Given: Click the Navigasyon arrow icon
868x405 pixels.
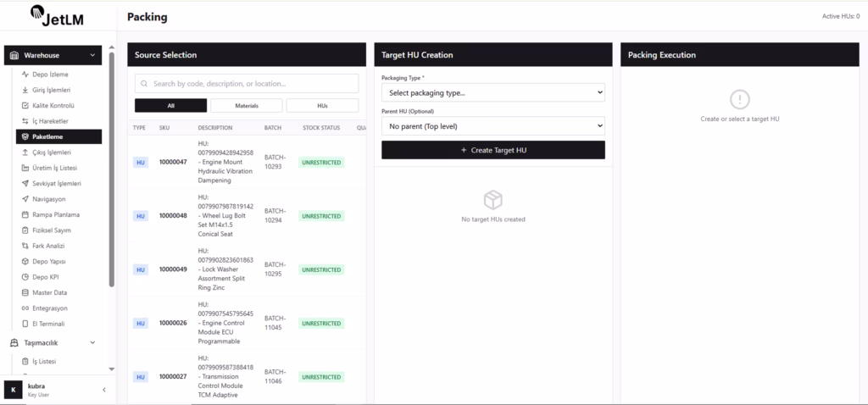Looking at the screenshot, I should click(x=25, y=199).
